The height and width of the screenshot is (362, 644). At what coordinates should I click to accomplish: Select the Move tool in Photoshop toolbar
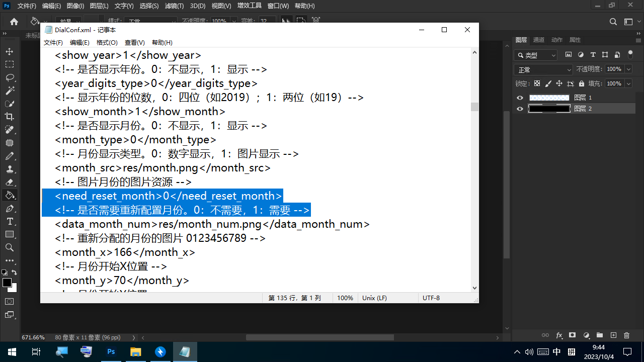coord(10,51)
